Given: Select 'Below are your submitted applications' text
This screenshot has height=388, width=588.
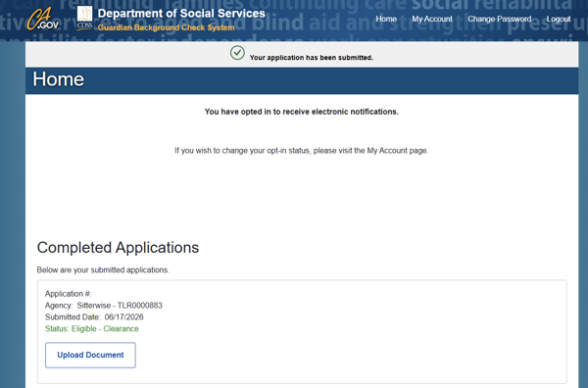Looking at the screenshot, I should (103, 269).
